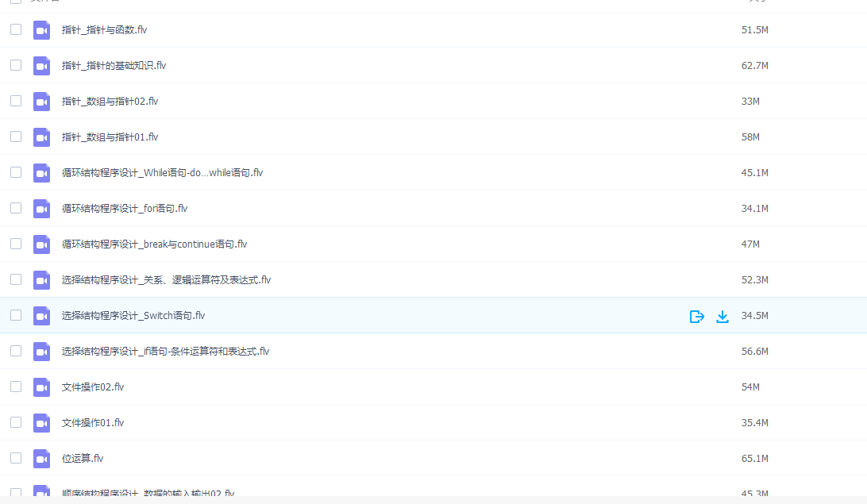The image size is (867, 504).
Task: Click the 54M file size
Action: (x=750, y=387)
